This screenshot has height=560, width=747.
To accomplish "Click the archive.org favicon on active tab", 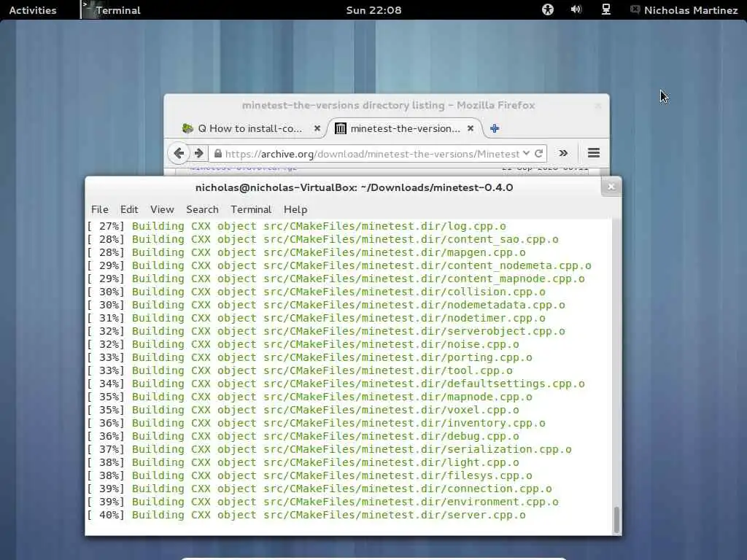I will pyautogui.click(x=341, y=128).
